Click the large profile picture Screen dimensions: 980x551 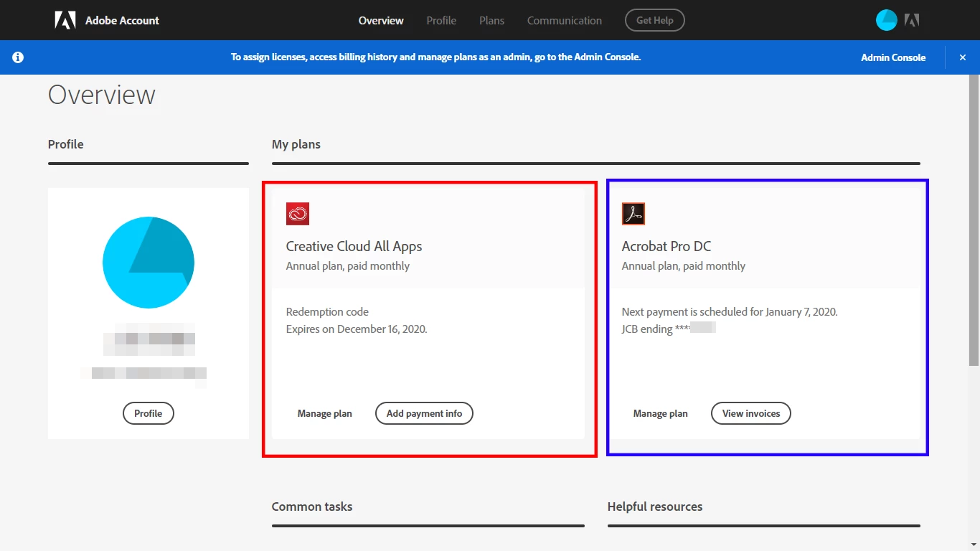click(x=149, y=263)
